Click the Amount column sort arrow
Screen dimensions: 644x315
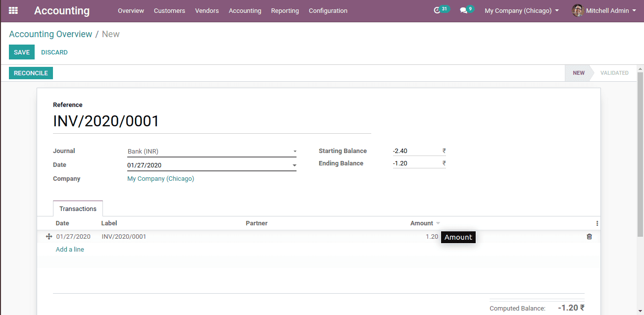[x=438, y=223]
